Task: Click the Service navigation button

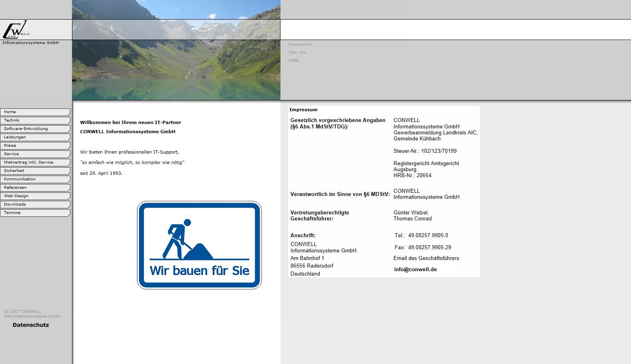Action: pos(35,154)
